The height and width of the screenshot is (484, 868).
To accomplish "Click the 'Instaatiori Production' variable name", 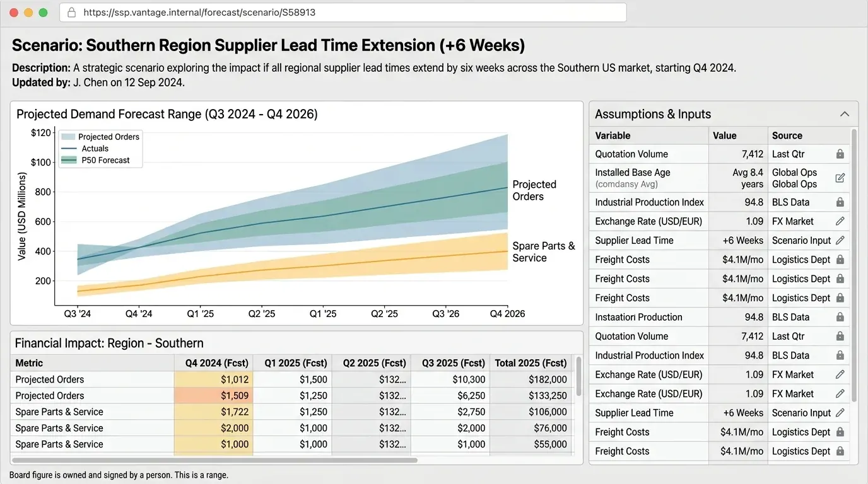I will click(638, 317).
